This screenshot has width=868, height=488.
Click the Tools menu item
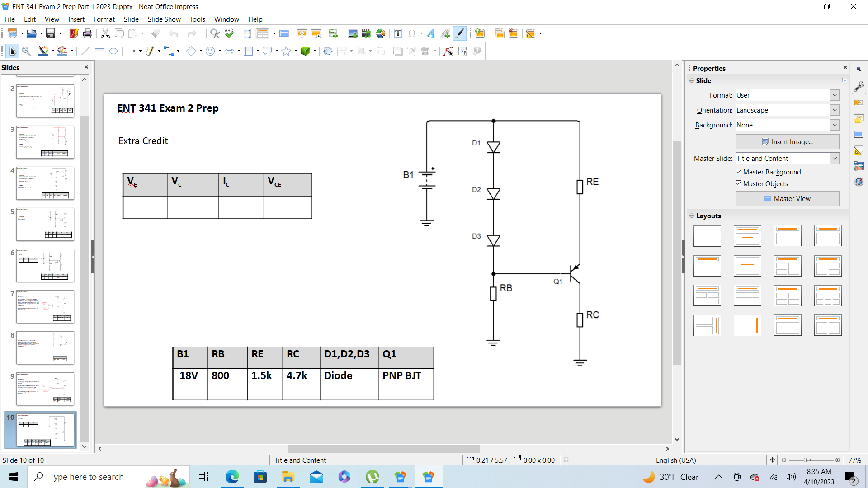coord(197,19)
